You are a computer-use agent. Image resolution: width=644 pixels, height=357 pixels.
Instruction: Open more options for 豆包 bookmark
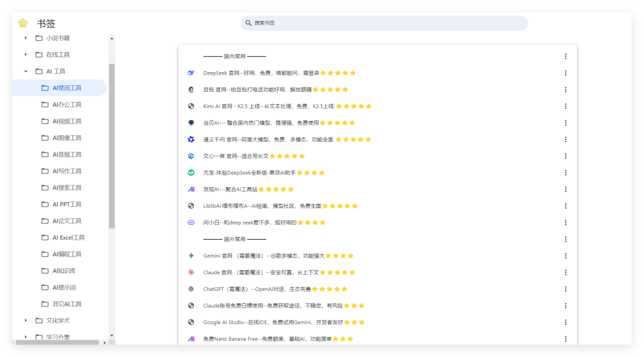pos(565,89)
